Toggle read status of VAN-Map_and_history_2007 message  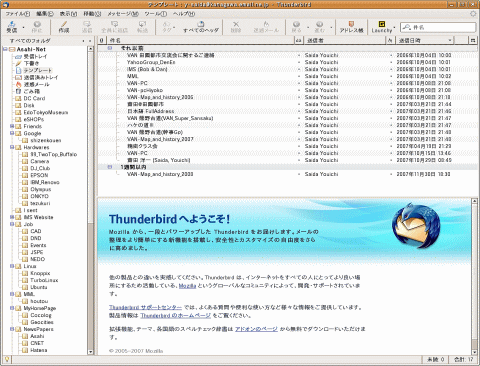299,139
